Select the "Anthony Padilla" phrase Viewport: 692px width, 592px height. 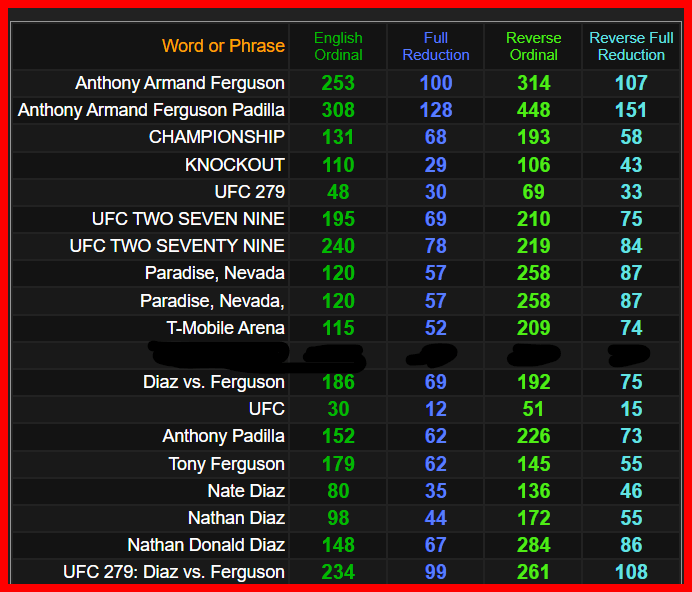(x=223, y=436)
